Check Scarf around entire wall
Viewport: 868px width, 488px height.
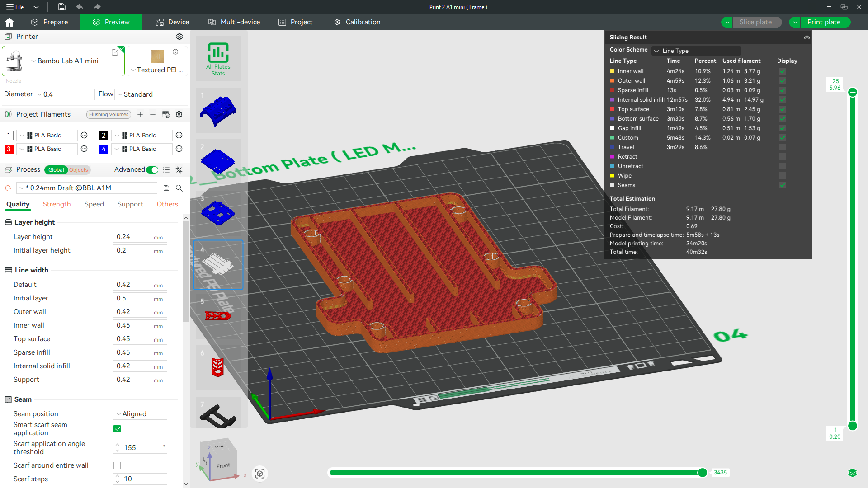[x=117, y=465]
